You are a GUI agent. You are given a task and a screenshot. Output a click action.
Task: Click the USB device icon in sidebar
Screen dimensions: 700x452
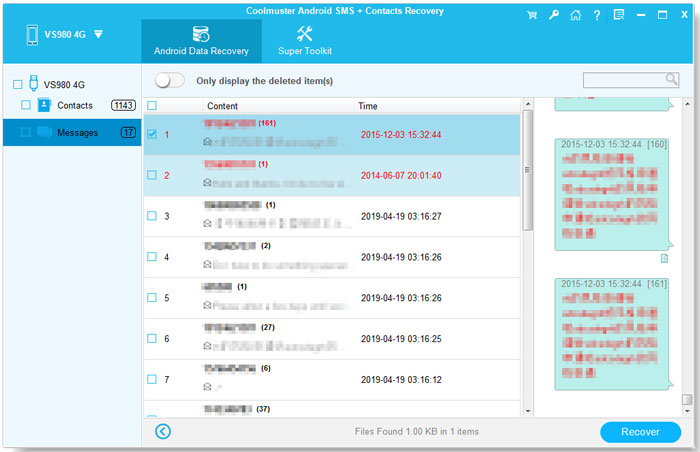(x=33, y=83)
